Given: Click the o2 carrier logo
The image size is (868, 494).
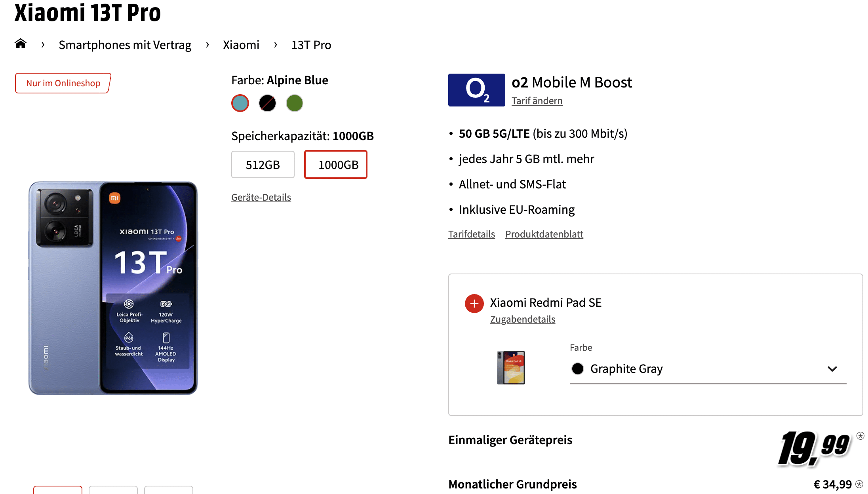Looking at the screenshot, I should coord(476,90).
